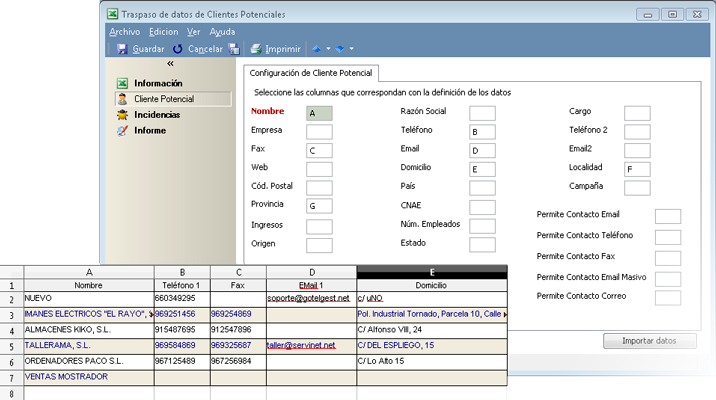Click the Permite Contacto Fax field
Viewport: 716px width, 400px height.
(x=668, y=258)
